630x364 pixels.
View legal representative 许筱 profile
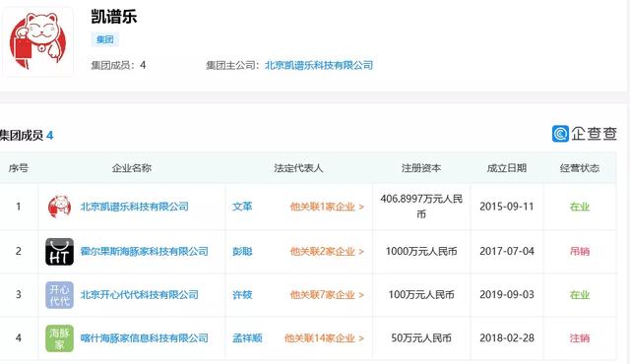tap(242, 295)
